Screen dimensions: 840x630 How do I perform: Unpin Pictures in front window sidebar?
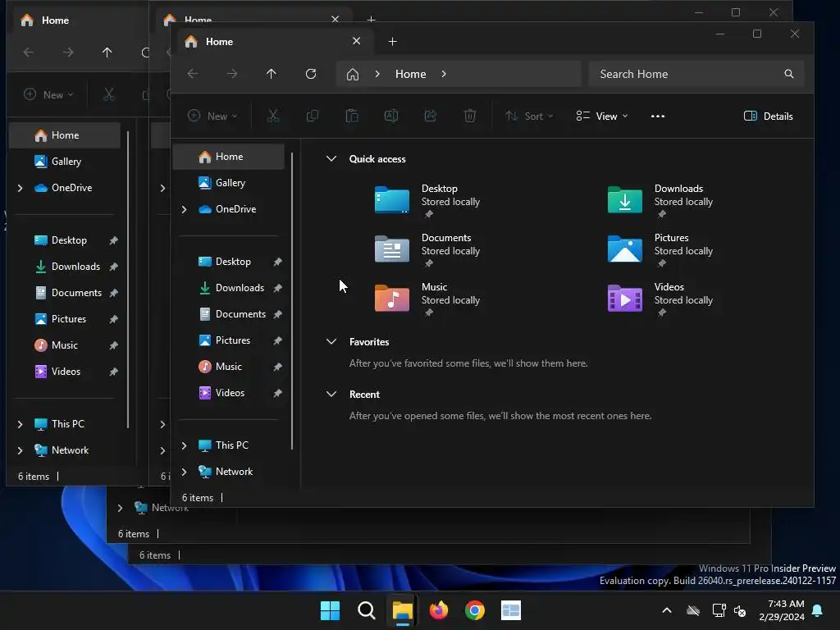click(x=277, y=340)
